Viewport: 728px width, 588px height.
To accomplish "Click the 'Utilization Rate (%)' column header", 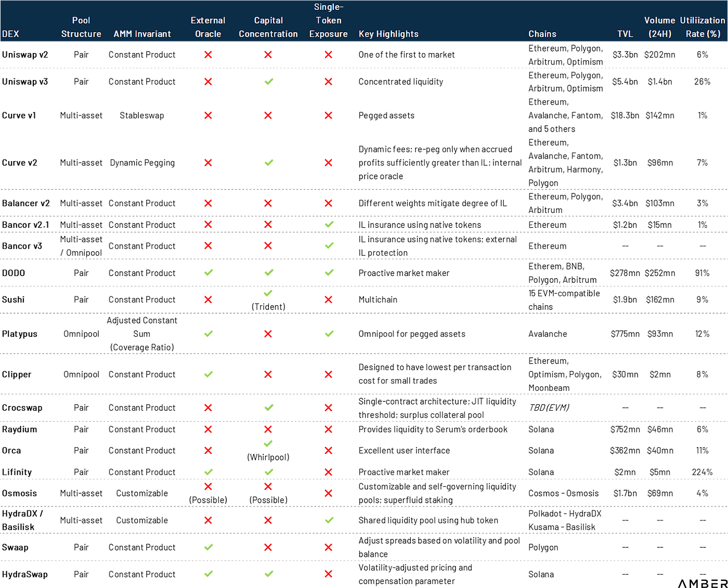I will pos(703,27).
